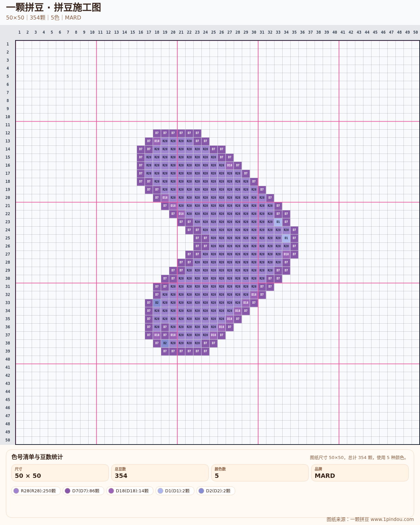Select the D2 bead cell in row 38
Screen dimensions: 420x525
coord(165,343)
